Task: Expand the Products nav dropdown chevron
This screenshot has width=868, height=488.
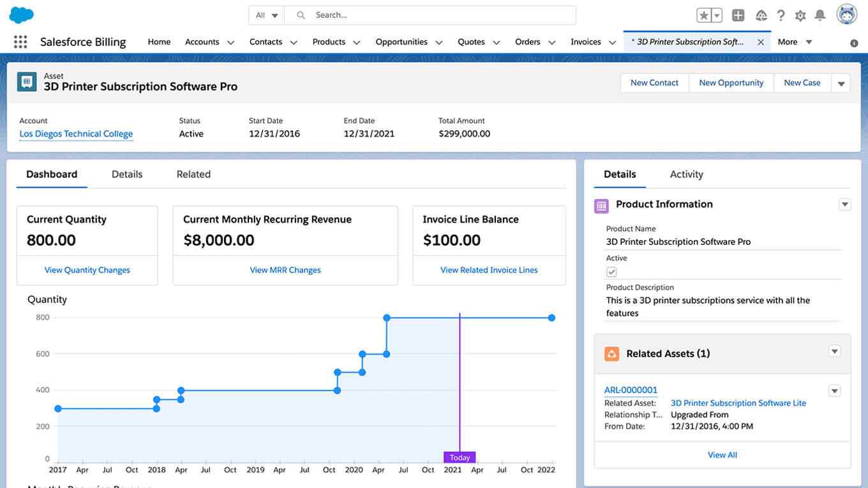Action: [357, 43]
